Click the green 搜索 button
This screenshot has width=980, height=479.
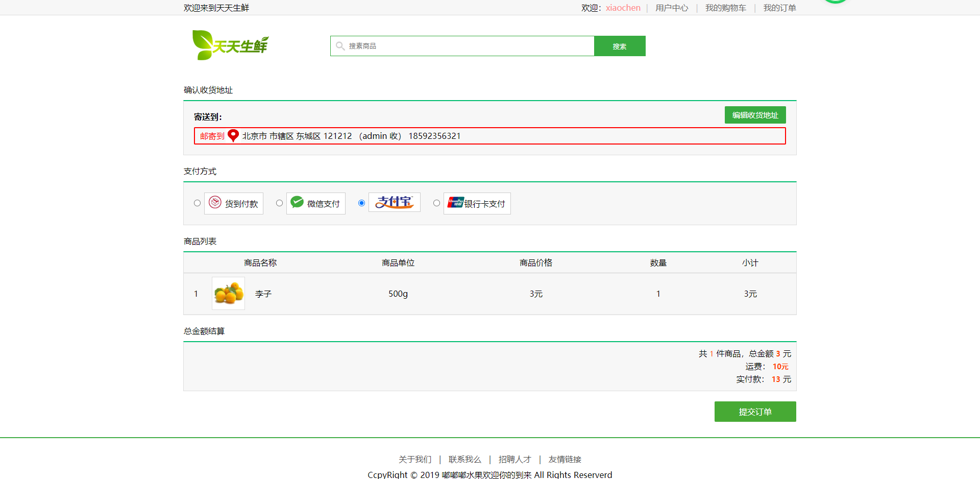(x=619, y=46)
